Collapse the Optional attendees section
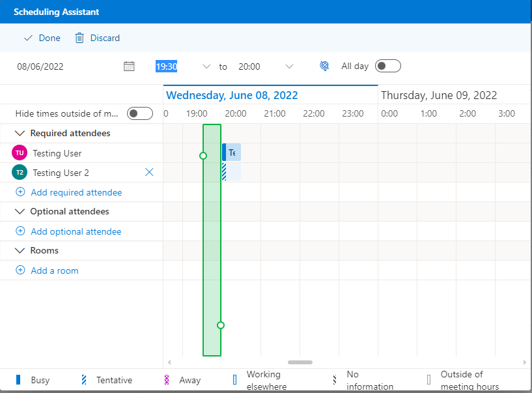Viewport: 532px width, 393px height. pos(19,212)
